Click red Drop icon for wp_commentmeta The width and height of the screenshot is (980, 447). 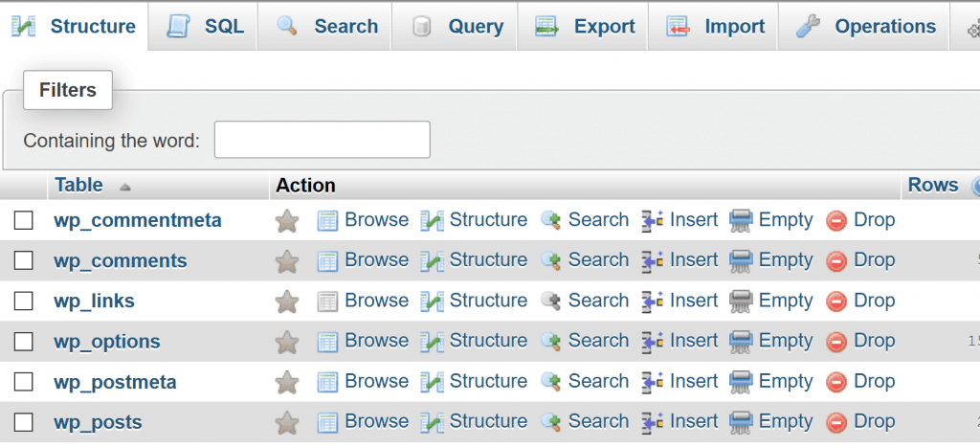(836, 221)
